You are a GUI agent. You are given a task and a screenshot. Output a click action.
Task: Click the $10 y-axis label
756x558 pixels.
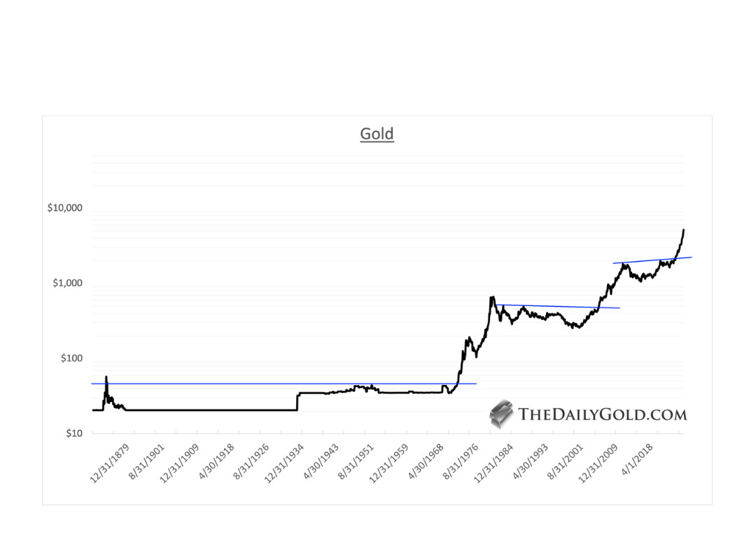point(75,433)
